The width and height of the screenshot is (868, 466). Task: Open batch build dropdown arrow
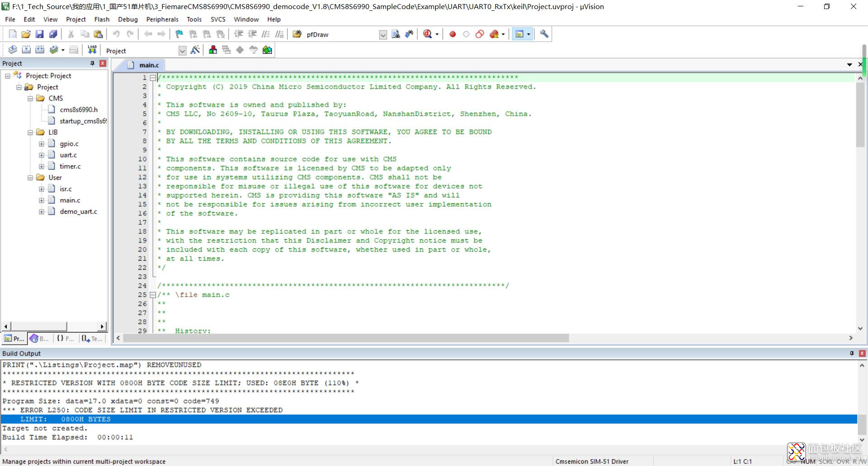point(63,50)
